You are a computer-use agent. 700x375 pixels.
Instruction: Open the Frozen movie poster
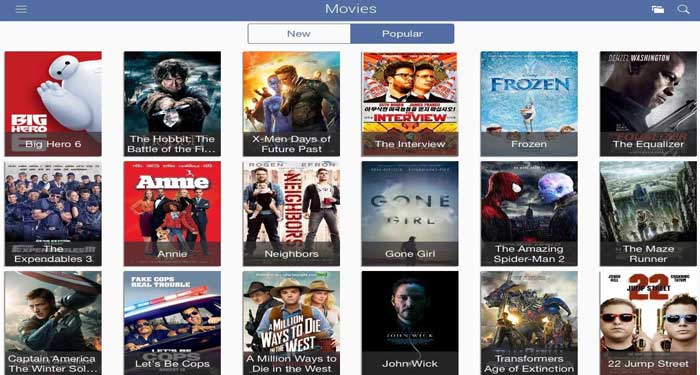pos(529,104)
